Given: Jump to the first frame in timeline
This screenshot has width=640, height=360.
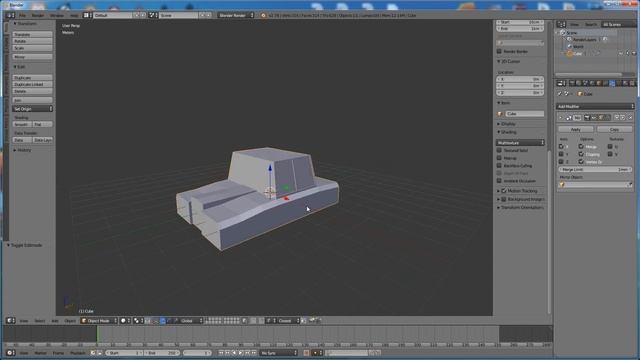Looking at the screenshot, I should [x=221, y=353].
